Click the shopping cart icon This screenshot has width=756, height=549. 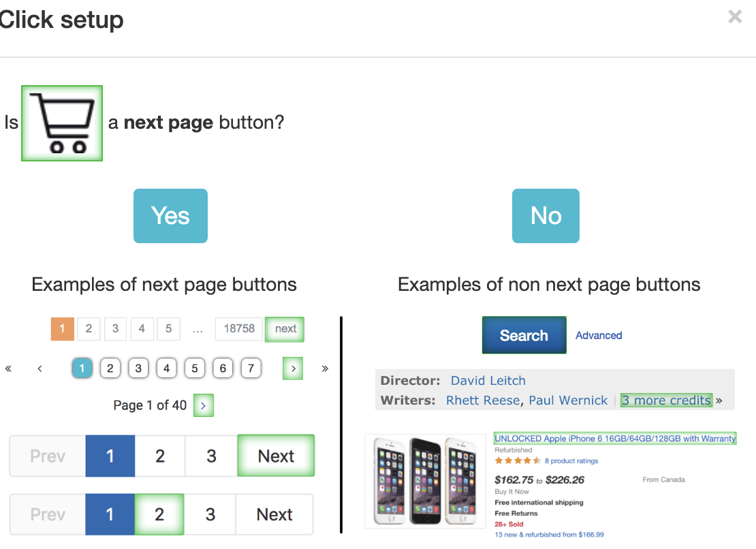(x=62, y=123)
